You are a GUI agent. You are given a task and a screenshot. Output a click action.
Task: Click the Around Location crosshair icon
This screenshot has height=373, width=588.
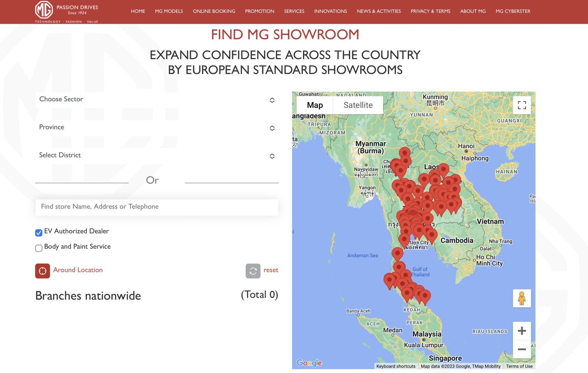tap(42, 271)
